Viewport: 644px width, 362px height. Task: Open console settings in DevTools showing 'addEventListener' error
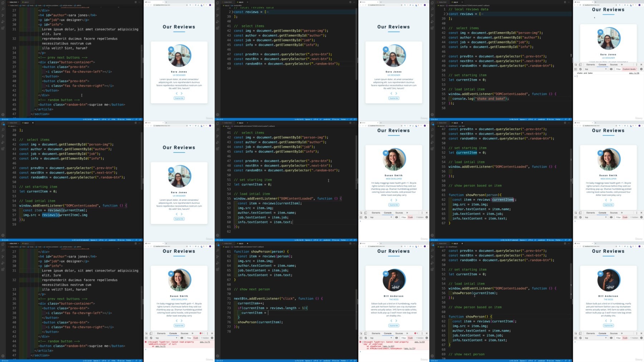tap(212, 338)
